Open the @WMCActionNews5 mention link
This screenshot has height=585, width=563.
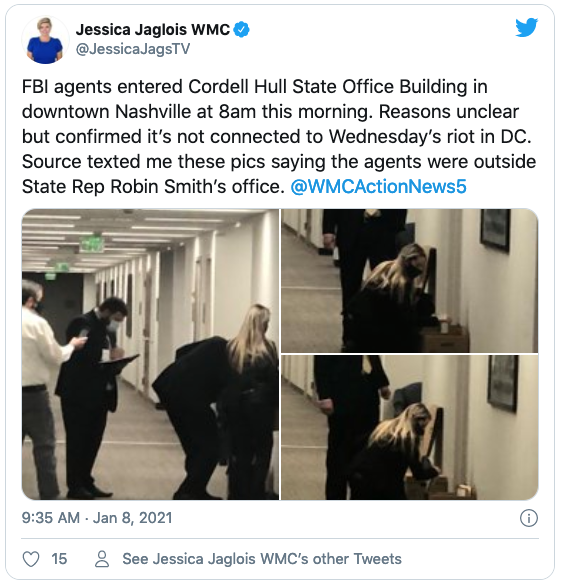(378, 187)
